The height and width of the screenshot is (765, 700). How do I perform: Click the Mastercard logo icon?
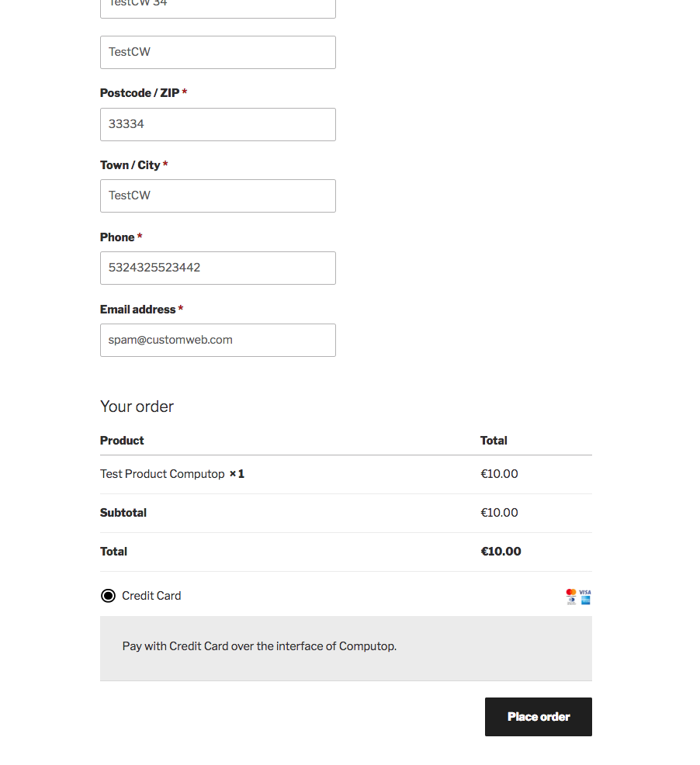click(571, 592)
